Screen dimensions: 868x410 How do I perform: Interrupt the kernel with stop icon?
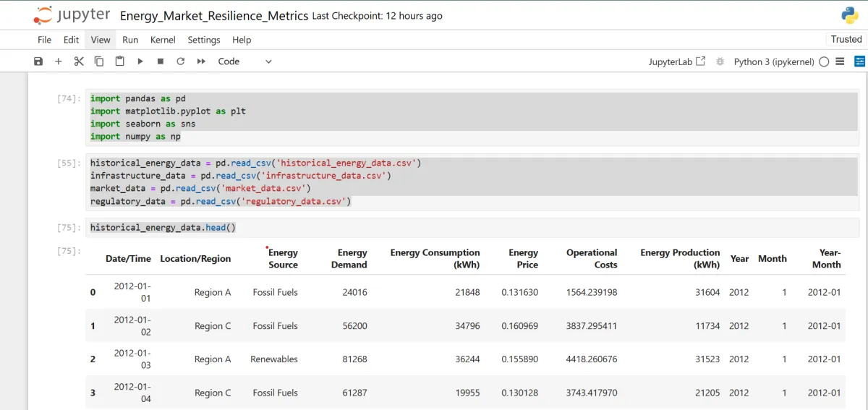tap(161, 61)
